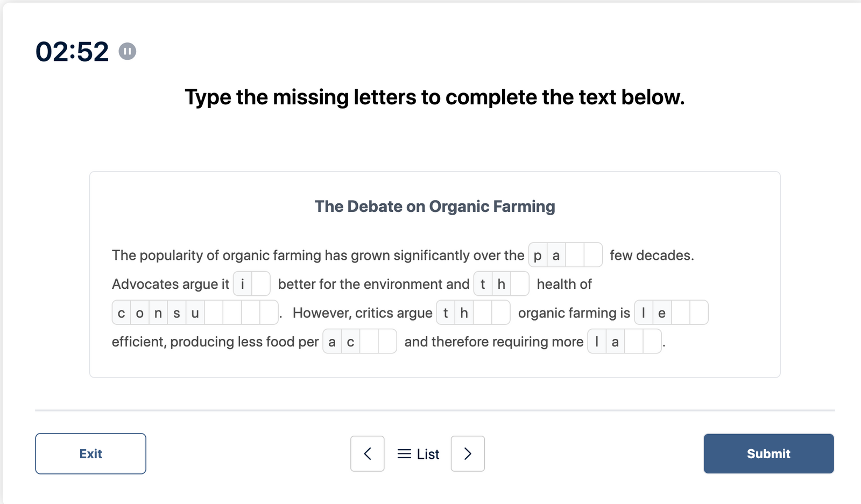Click first empty box after "le"

tap(680, 313)
